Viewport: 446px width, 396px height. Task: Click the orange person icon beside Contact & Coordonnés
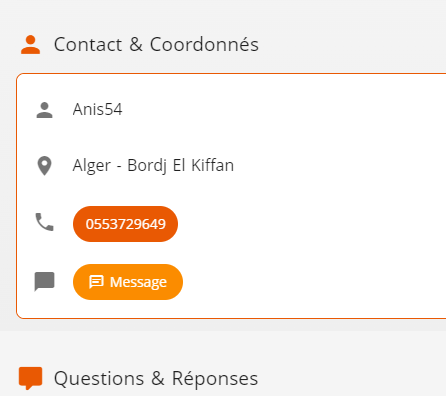click(x=30, y=45)
